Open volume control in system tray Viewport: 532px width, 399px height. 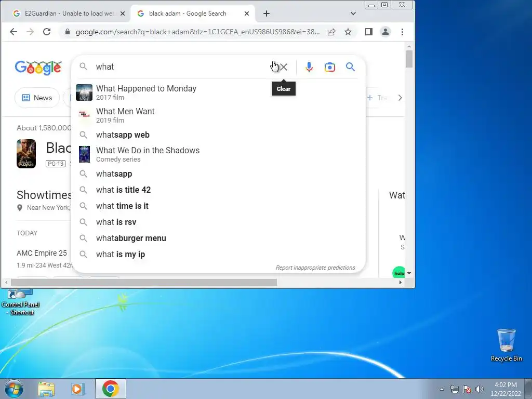point(480,389)
